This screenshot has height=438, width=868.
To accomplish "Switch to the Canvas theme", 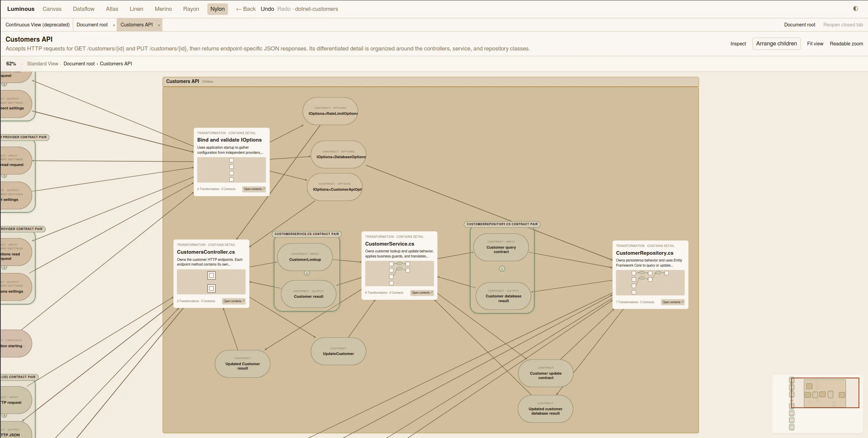I will (x=52, y=9).
